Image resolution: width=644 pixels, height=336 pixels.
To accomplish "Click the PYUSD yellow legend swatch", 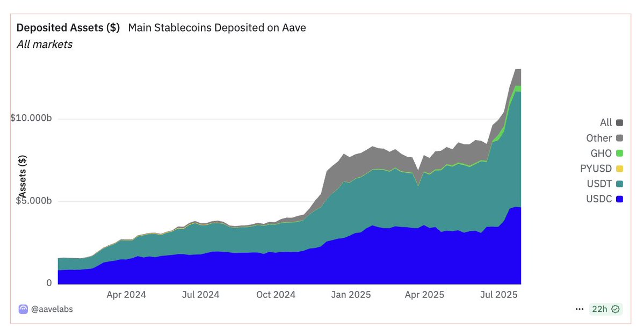I will tap(619, 168).
